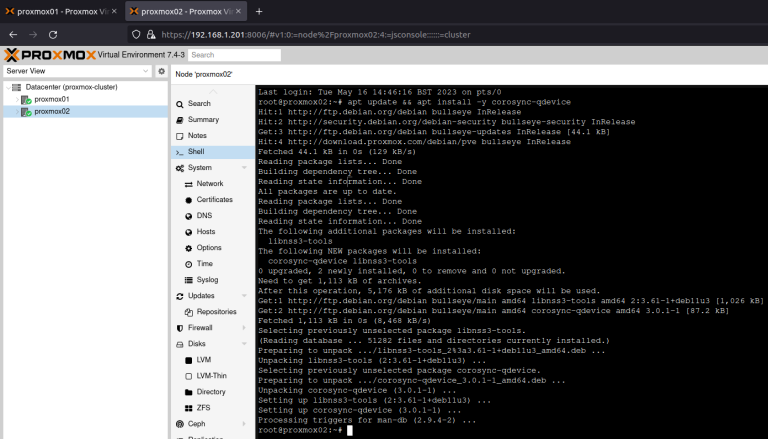Viewport: 768px width, 439px height.
Task: Close the proxmox02 browser tab
Action: (240, 11)
